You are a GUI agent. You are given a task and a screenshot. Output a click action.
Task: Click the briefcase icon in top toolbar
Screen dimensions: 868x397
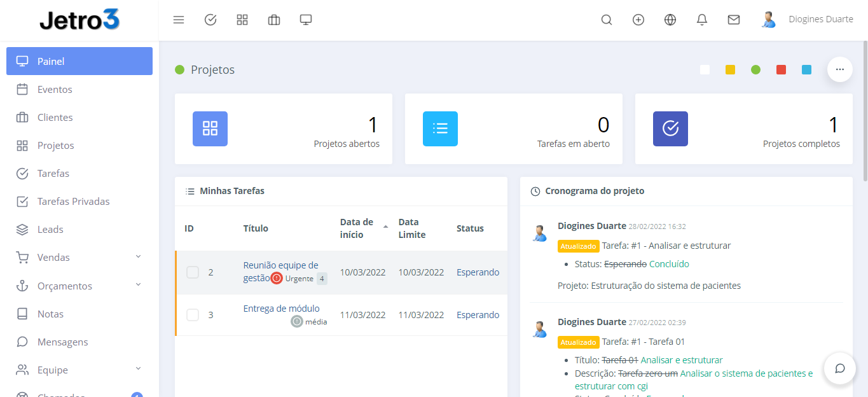[274, 20]
